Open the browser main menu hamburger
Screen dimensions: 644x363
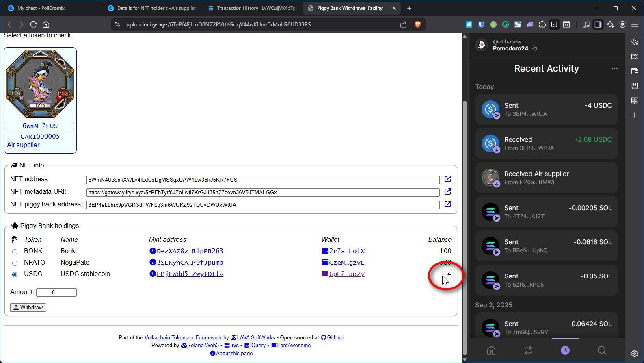point(635,24)
